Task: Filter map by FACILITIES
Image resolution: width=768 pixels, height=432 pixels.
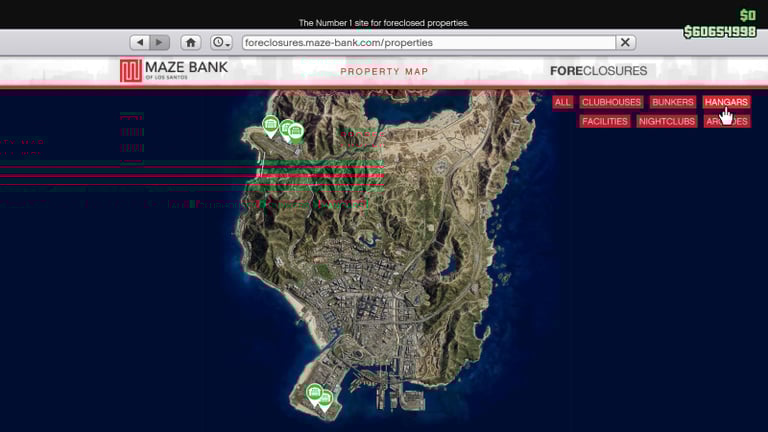Action: click(x=604, y=121)
